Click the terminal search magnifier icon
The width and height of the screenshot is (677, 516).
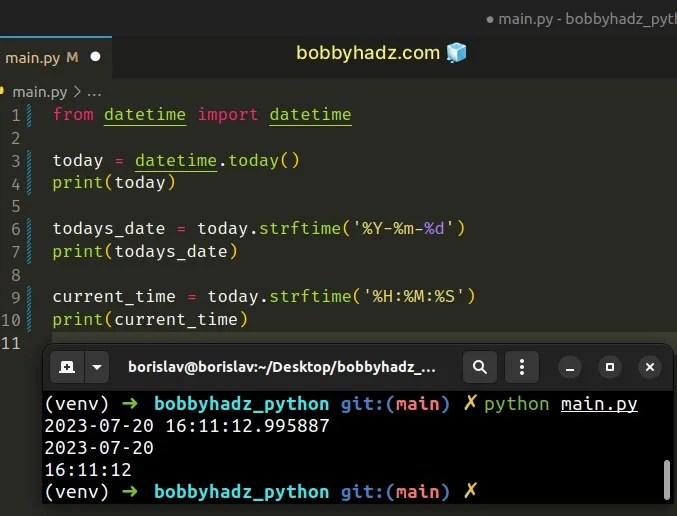480,367
